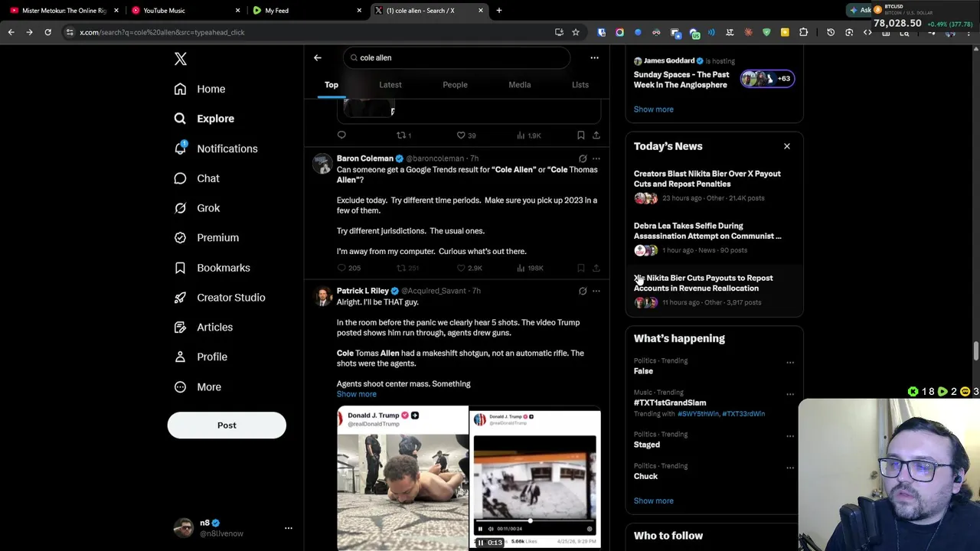Open more options on Baron Coleman post
This screenshot has height=551, width=980.
pos(596,158)
